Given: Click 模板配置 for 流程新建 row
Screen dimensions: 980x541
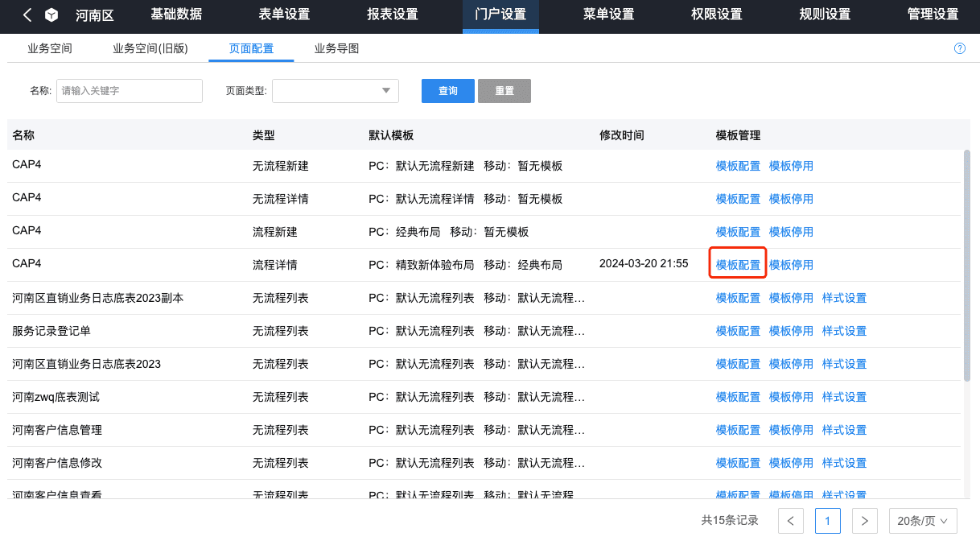Looking at the screenshot, I should 738,232.
